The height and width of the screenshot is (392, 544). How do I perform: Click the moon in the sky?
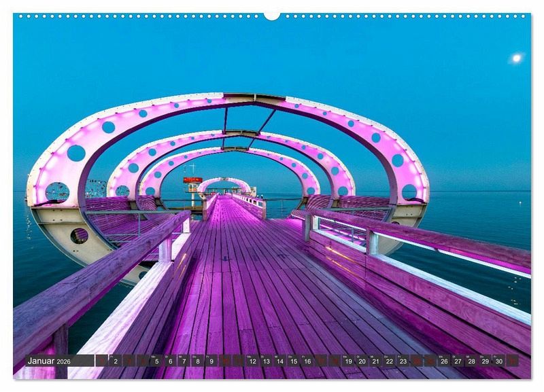tap(516, 58)
